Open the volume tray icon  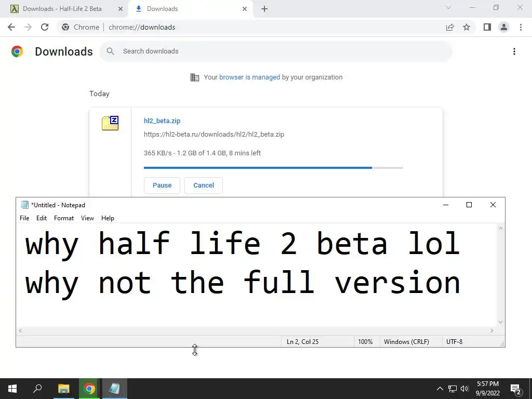[x=464, y=389]
